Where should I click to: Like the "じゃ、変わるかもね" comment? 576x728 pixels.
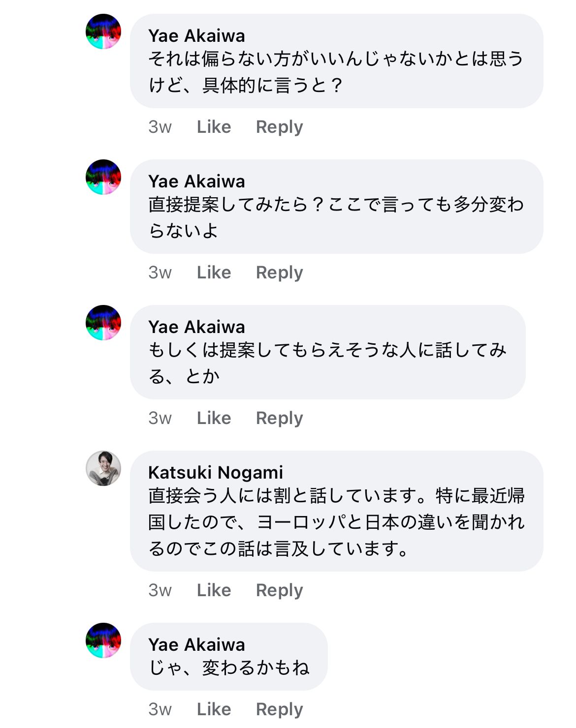[214, 709]
